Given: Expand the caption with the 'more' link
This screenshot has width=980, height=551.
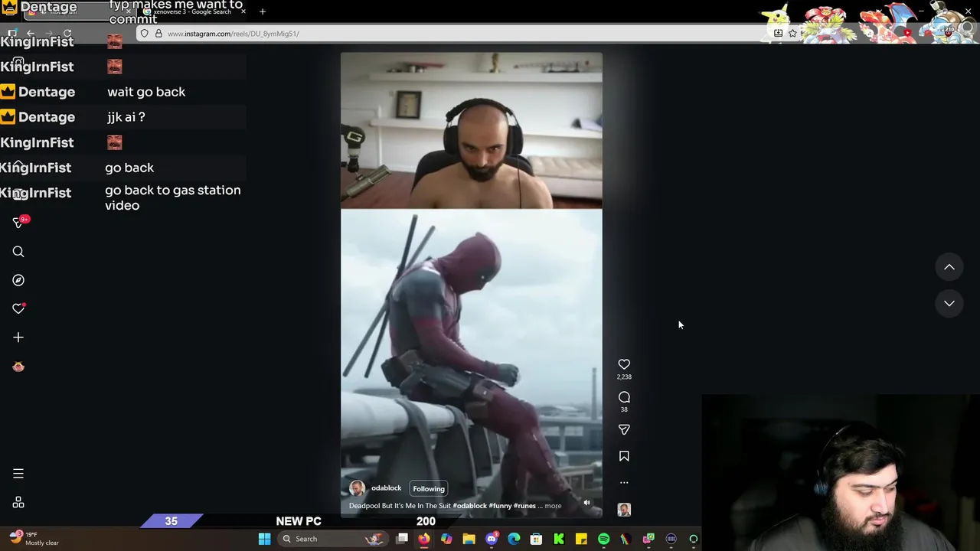Looking at the screenshot, I should 553,506.
